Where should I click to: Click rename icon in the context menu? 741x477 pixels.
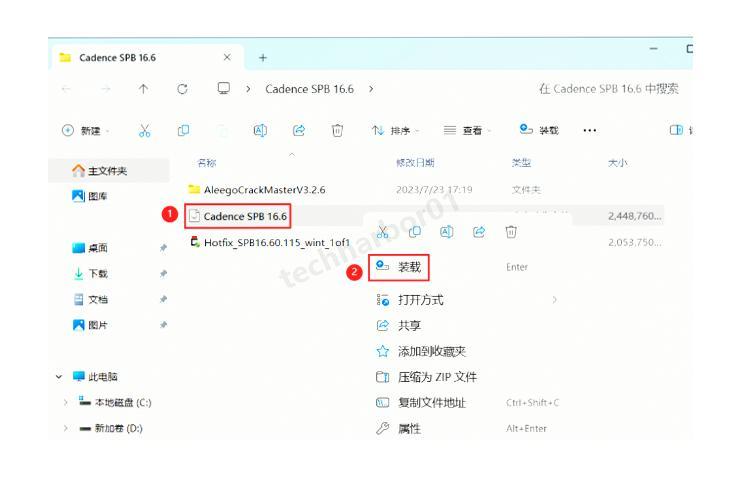[447, 232]
